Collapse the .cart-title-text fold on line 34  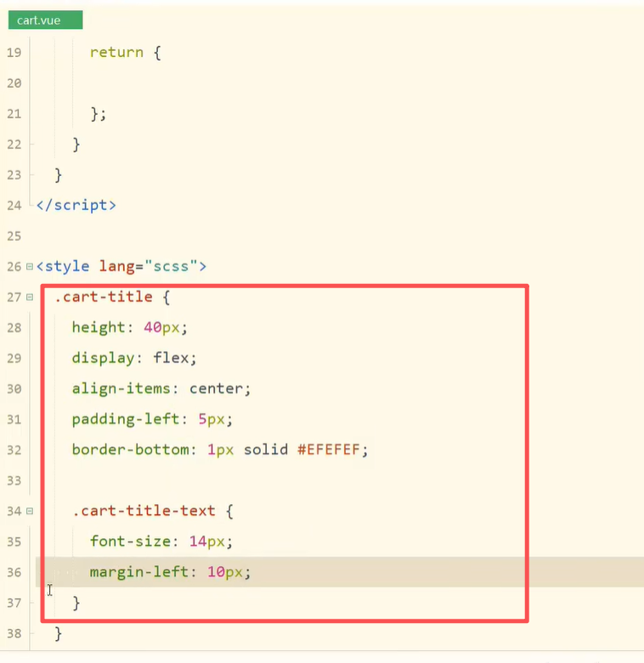(x=30, y=511)
